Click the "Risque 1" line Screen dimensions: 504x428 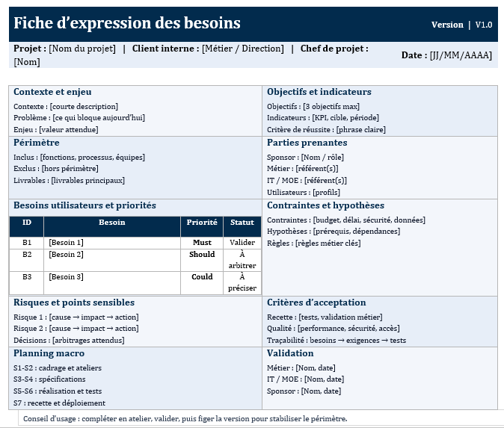coord(76,317)
